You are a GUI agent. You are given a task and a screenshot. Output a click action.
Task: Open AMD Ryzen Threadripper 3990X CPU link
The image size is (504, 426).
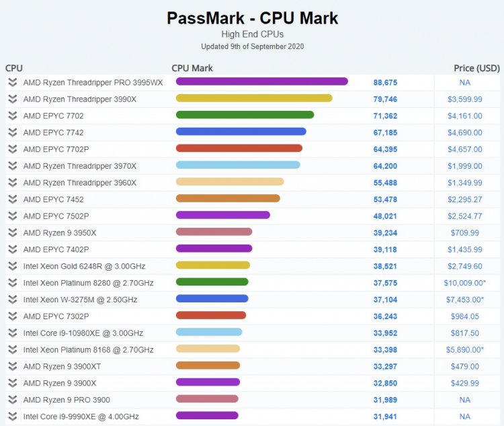coord(80,99)
